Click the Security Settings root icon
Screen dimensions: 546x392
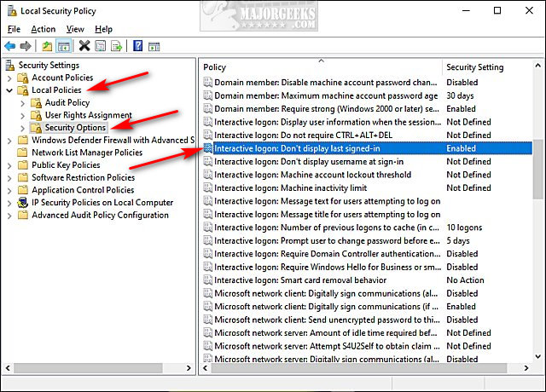10,65
